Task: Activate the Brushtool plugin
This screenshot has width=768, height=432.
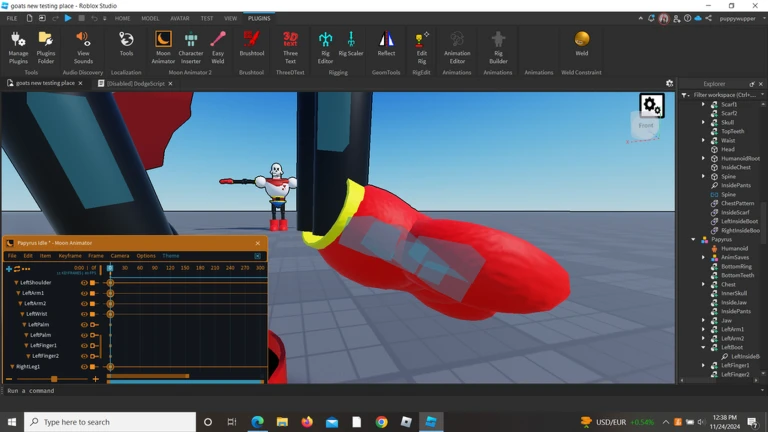Action: [x=252, y=44]
